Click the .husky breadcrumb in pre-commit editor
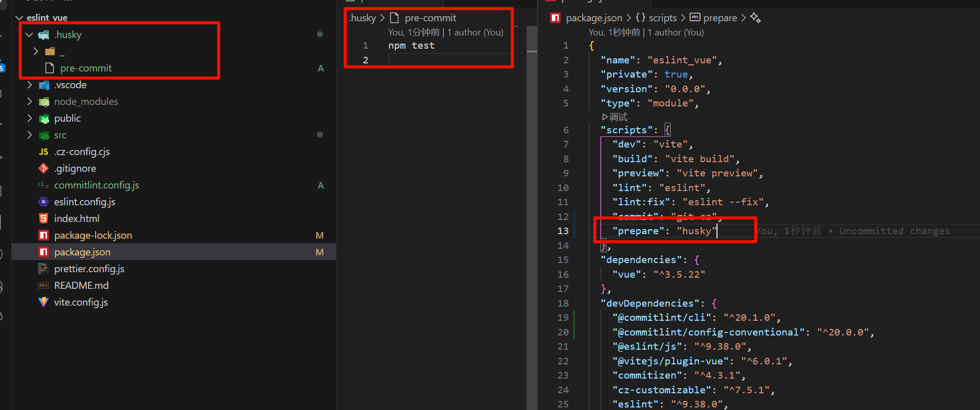980x410 pixels. [362, 18]
